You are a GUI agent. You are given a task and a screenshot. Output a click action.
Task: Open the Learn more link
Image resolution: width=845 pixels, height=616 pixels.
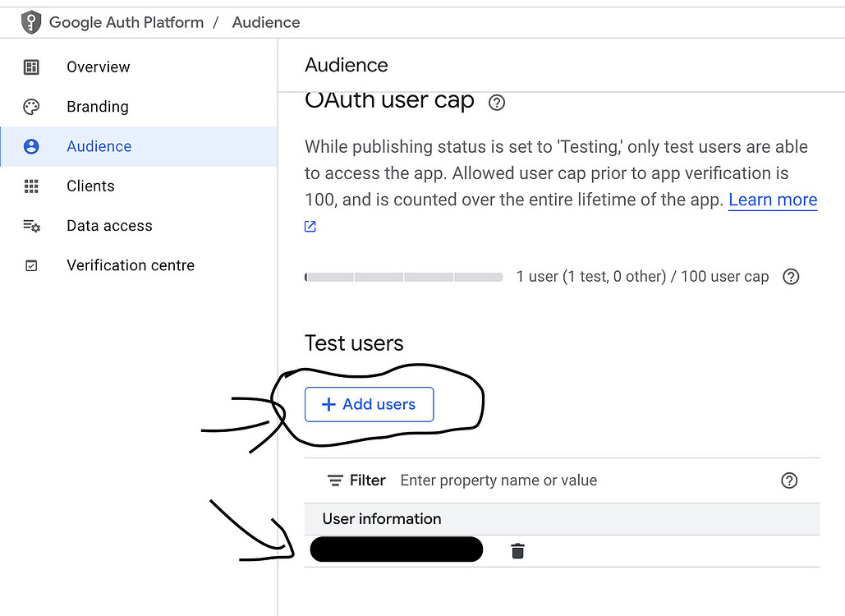pyautogui.click(x=772, y=200)
